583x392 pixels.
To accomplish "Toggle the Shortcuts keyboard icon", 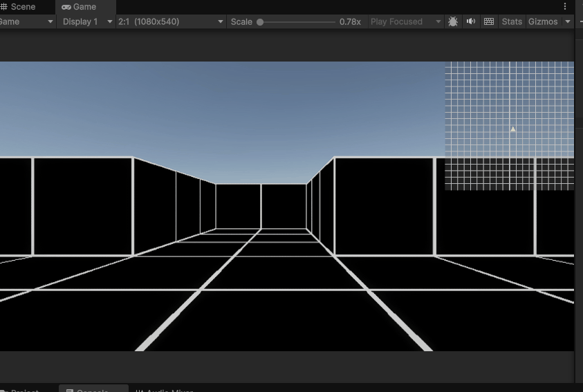I will coord(489,21).
